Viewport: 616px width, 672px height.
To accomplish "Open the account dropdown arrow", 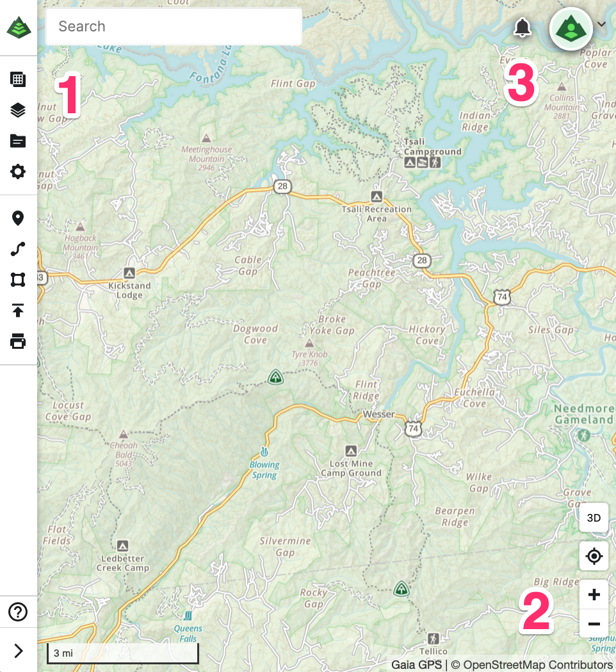I will pyautogui.click(x=602, y=24).
